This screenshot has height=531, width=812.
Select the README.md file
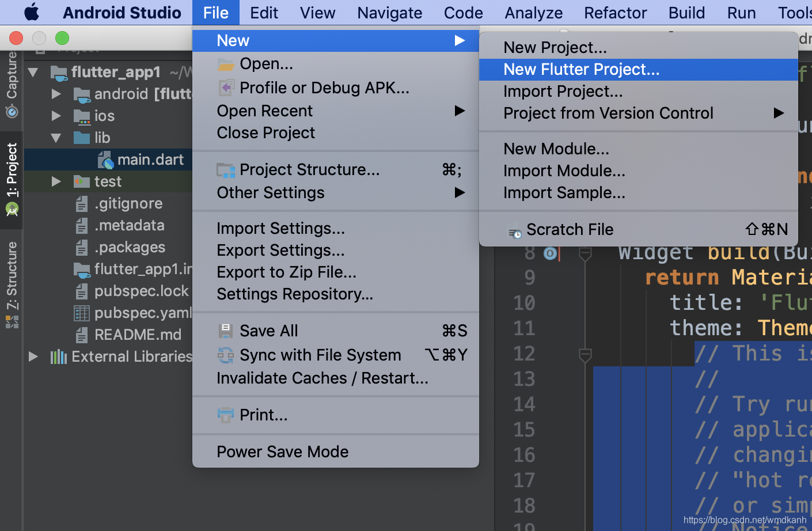[x=138, y=335]
